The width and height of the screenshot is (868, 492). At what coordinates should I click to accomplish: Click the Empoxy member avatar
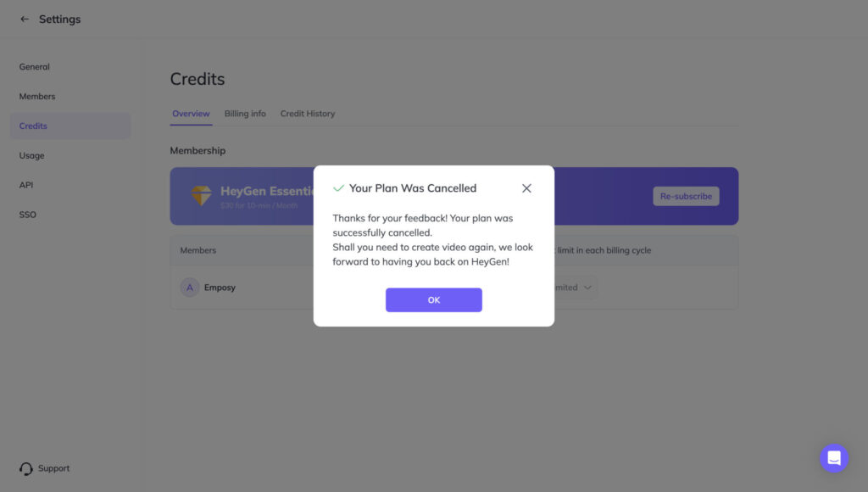[189, 288]
